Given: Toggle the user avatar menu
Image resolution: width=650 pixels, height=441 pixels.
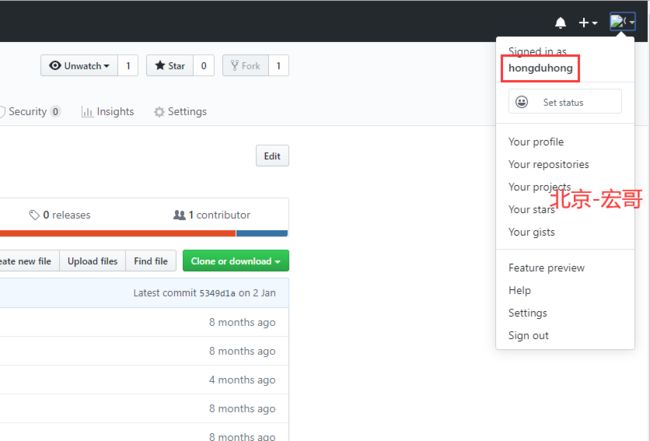Looking at the screenshot, I should [622, 22].
